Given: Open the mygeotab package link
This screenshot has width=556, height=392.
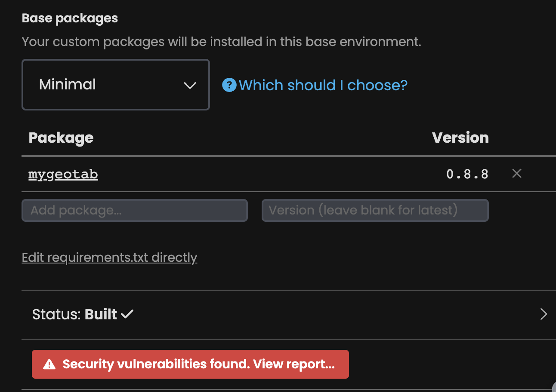Looking at the screenshot, I should point(63,174).
